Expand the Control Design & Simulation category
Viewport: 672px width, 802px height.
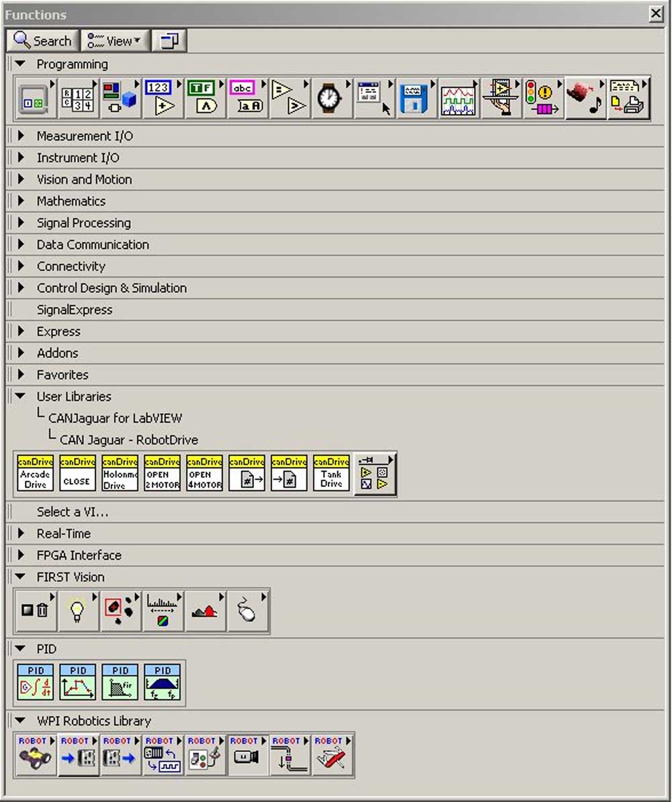(x=20, y=287)
